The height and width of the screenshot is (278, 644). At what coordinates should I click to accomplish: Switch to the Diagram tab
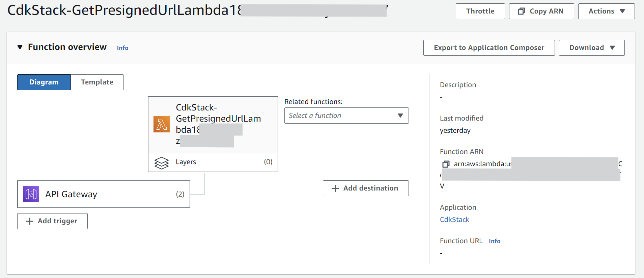(x=44, y=82)
